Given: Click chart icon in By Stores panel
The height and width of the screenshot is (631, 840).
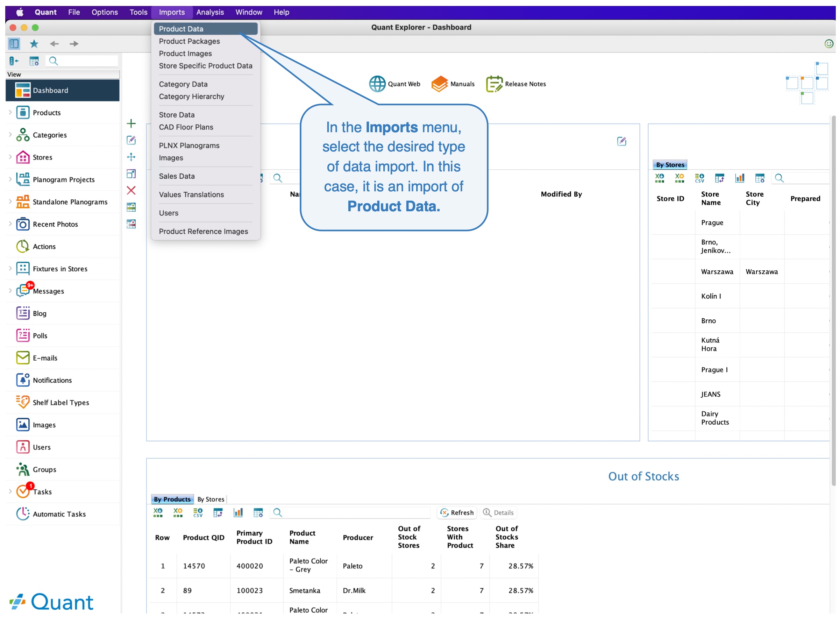Looking at the screenshot, I should (740, 178).
